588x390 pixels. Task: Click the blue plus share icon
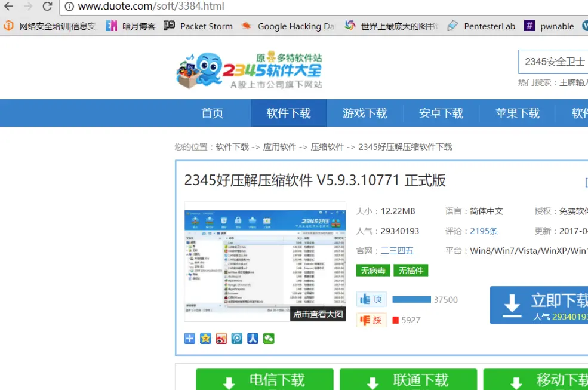click(189, 338)
